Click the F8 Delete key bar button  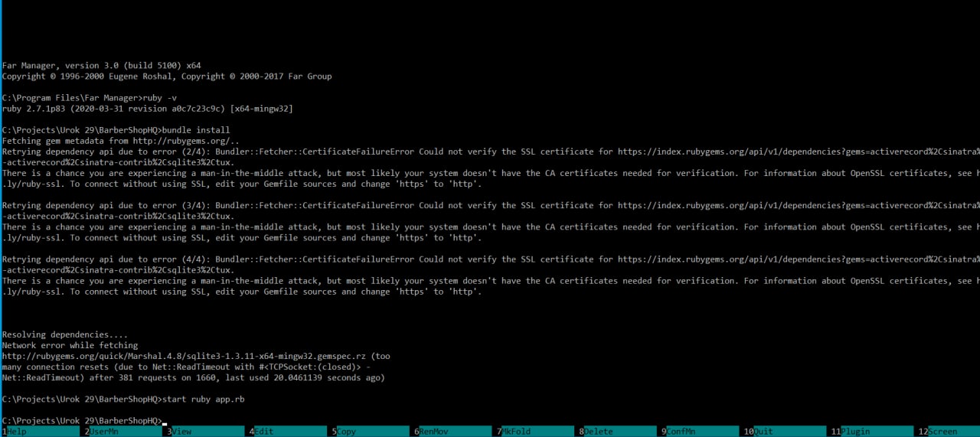(621, 432)
